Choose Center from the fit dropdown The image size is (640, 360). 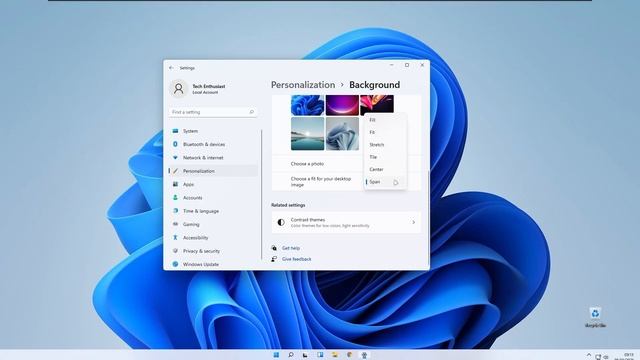(x=385, y=169)
